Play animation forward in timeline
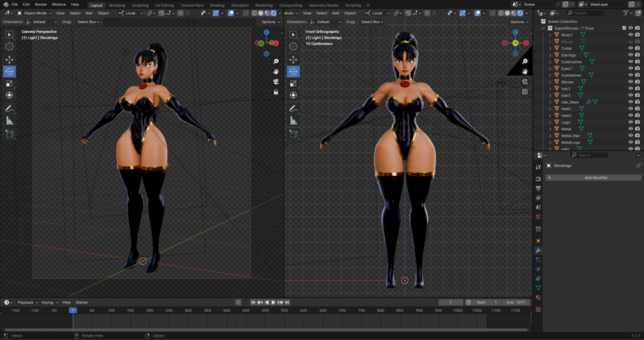 click(274, 302)
